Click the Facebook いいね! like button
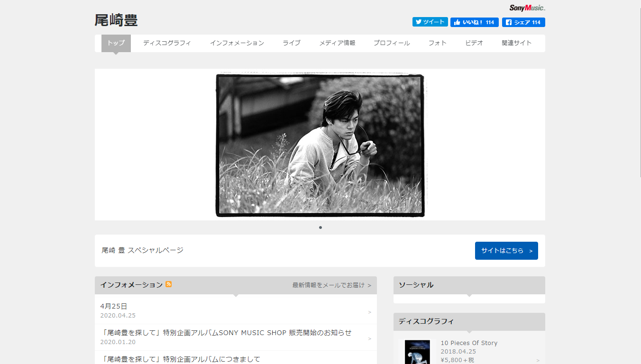 (475, 22)
